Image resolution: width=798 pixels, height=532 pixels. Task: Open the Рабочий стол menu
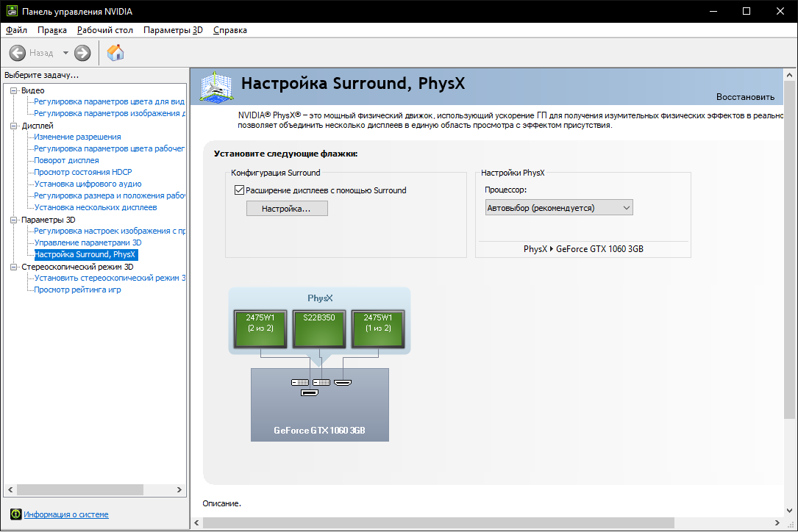[x=105, y=30]
